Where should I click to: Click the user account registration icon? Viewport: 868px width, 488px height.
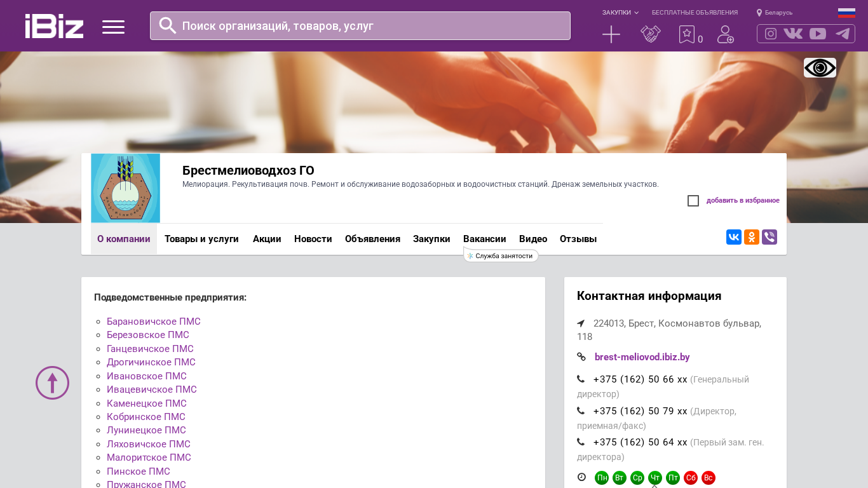(725, 34)
